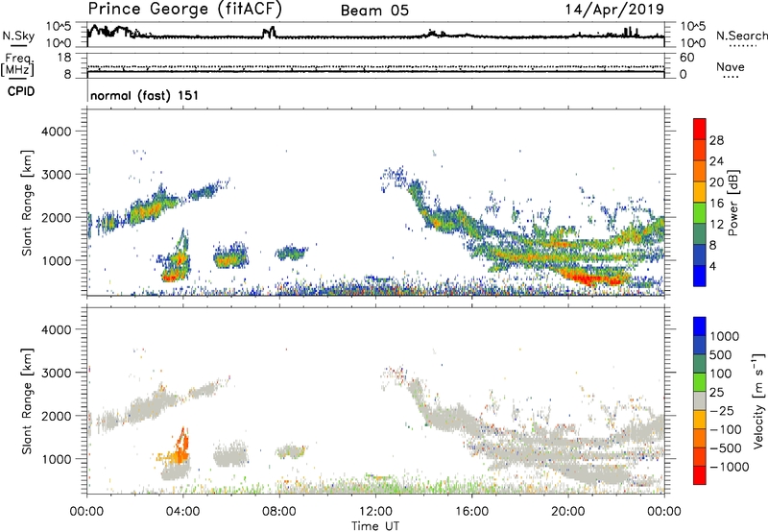Click the 'N.Sky' legend label
Image resolution: width=768 pixels, height=532 pixels.
tap(18, 36)
